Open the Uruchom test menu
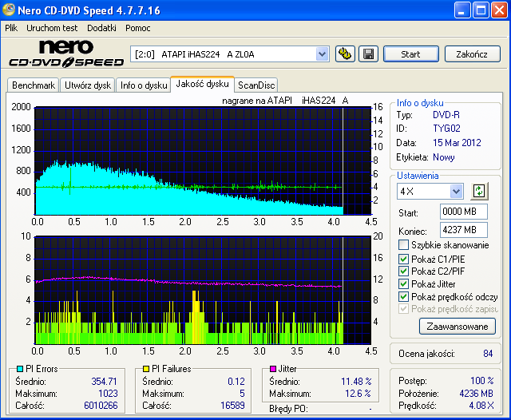This screenshot has width=511, height=420. point(52,28)
